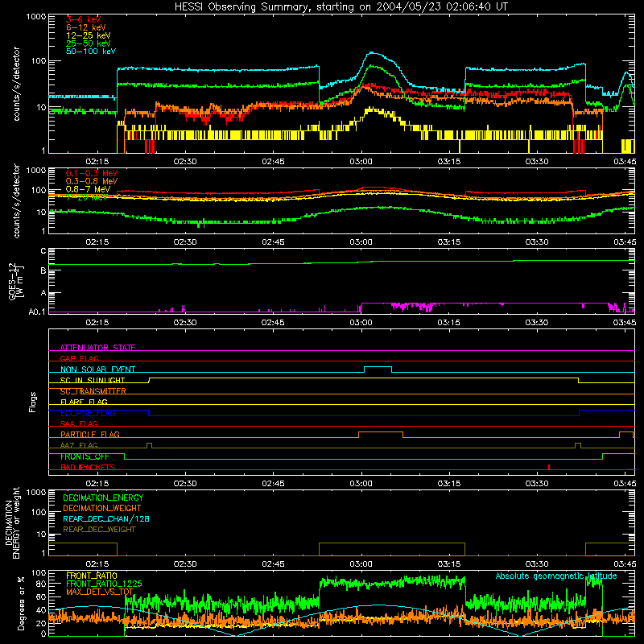Click the green 7-20 MeV legend label

click(87, 197)
